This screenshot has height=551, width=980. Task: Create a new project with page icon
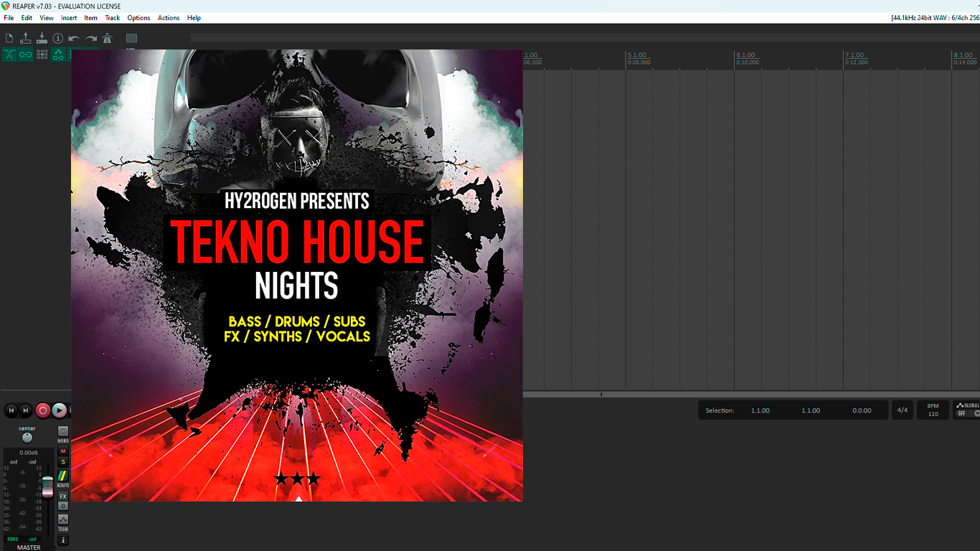click(x=9, y=38)
